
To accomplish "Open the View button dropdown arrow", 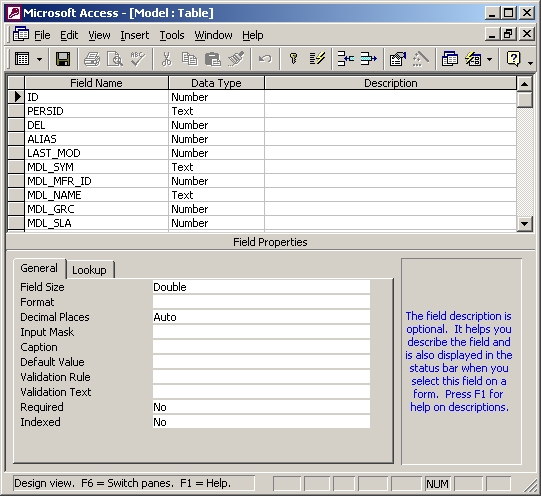I will click(x=39, y=59).
